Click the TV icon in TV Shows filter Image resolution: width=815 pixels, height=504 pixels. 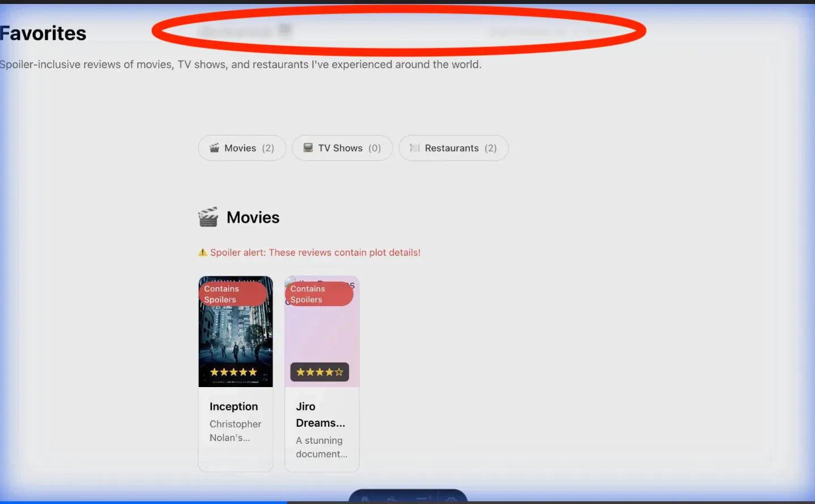tap(308, 148)
